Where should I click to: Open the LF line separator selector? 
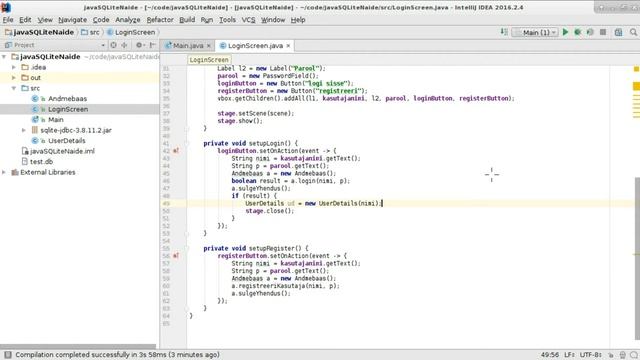(569, 355)
